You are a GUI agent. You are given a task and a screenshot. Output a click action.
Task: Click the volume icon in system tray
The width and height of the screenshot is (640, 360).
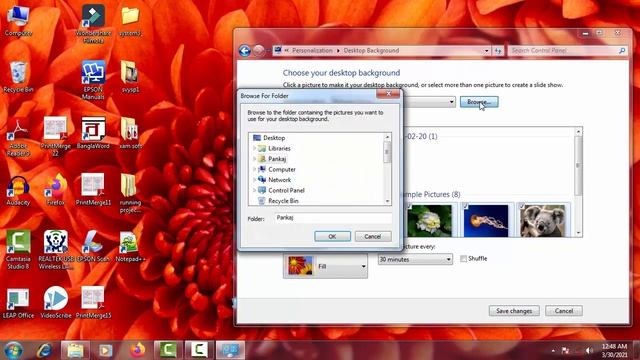(589, 351)
